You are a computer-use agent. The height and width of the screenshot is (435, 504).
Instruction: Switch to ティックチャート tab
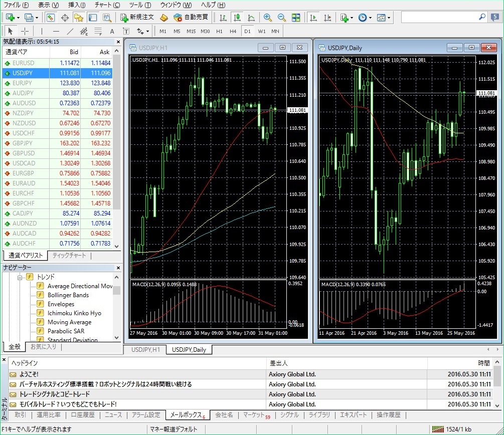69,256
